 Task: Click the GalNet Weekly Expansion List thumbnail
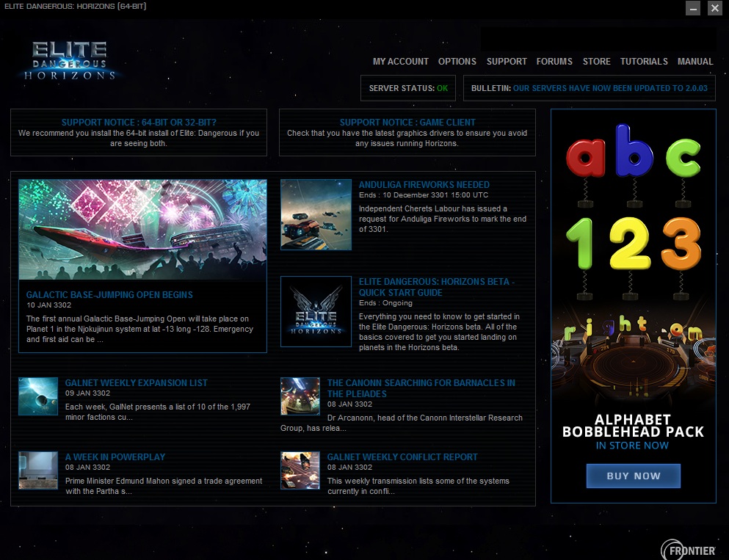(x=38, y=396)
